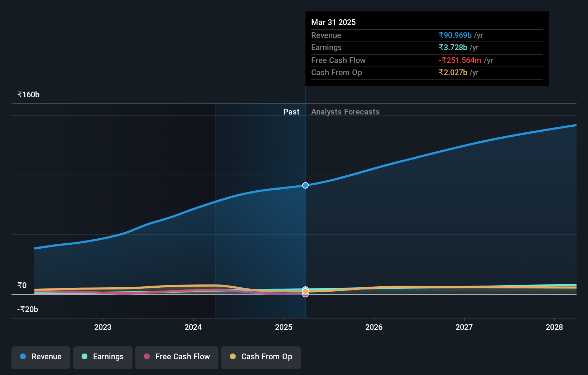Click the Revenue row label in tooltip
The width and height of the screenshot is (588, 375).
[326, 35]
